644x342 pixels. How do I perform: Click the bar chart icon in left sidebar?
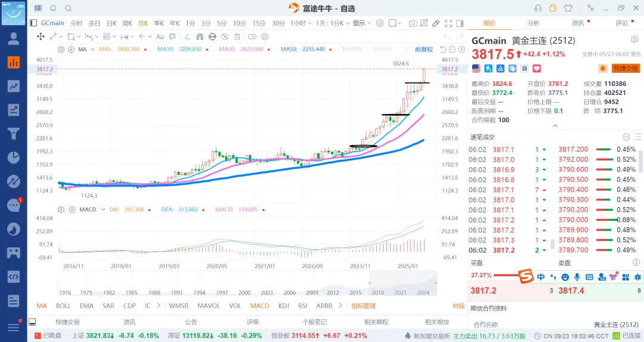[14, 62]
